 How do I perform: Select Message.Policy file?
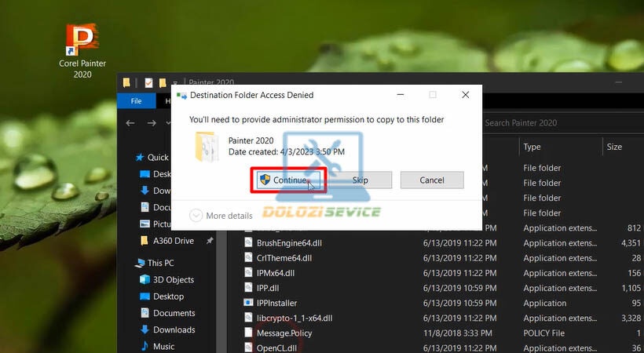pos(284,333)
